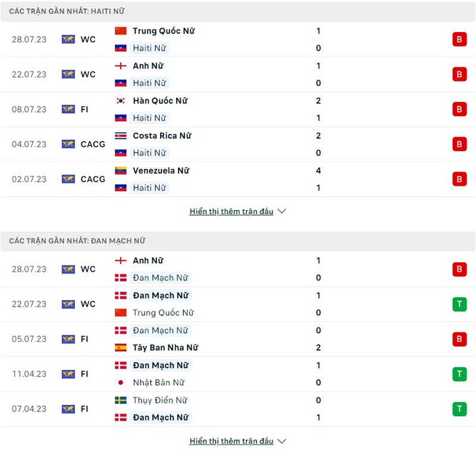Click South Korea flag next to Hàn Quốc Nữ

[121, 101]
